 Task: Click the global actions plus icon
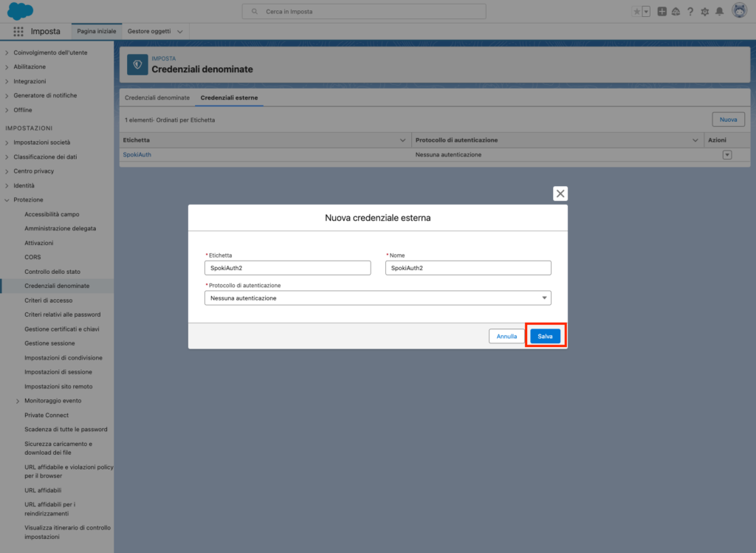[x=661, y=11]
